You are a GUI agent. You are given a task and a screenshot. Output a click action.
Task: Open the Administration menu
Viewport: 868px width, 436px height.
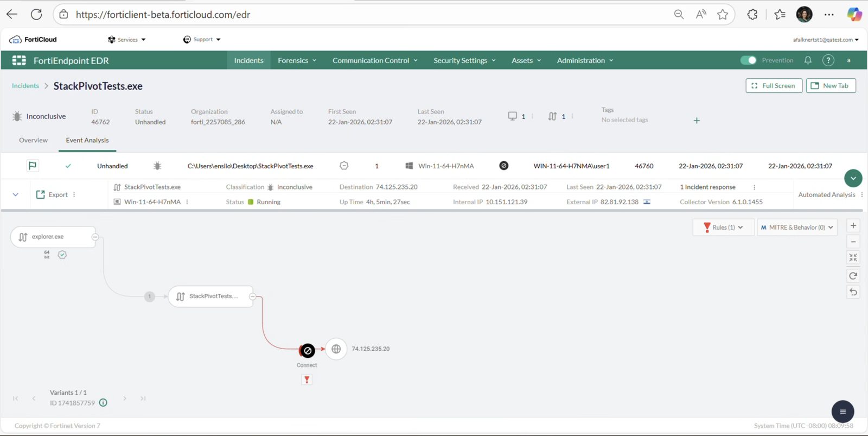coord(585,60)
